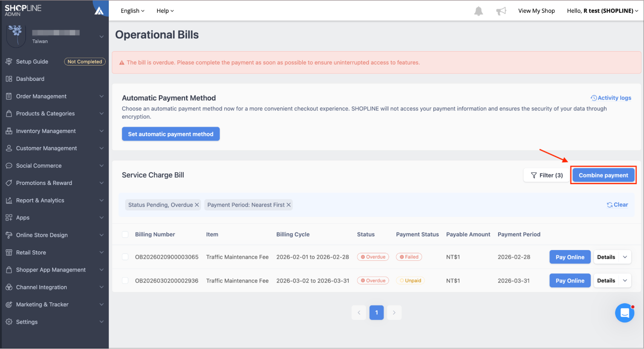
Task: Toggle the select-all bills checkbox in header
Action: (125, 234)
